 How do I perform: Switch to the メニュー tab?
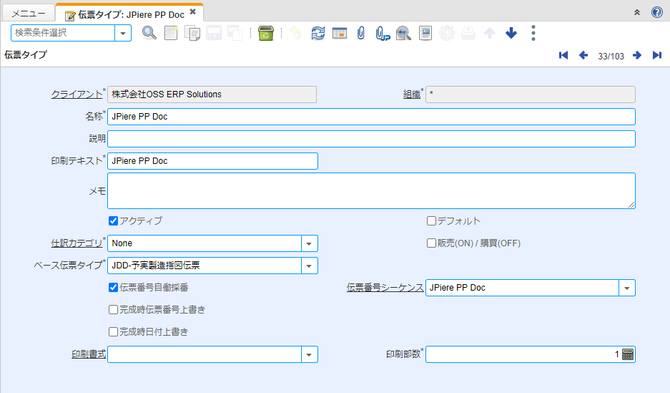(x=28, y=13)
